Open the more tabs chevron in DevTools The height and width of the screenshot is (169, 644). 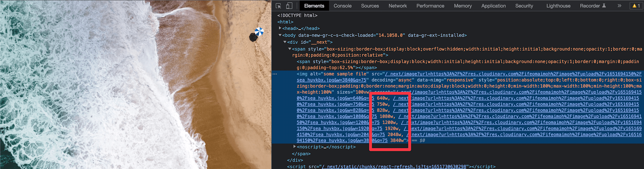tap(619, 6)
